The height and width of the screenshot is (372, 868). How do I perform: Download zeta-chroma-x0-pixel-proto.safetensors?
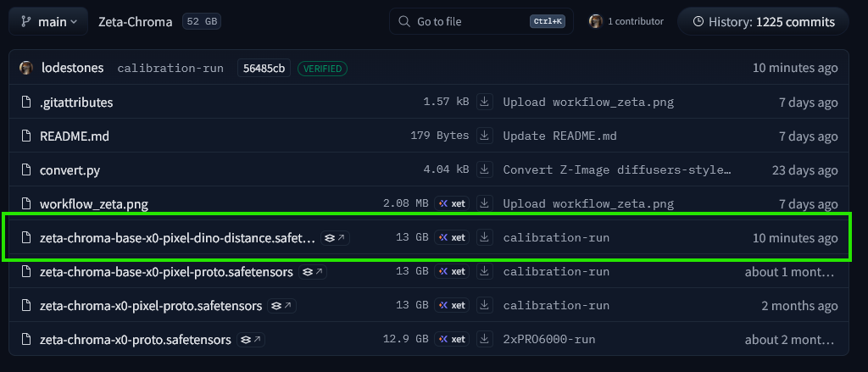(485, 304)
